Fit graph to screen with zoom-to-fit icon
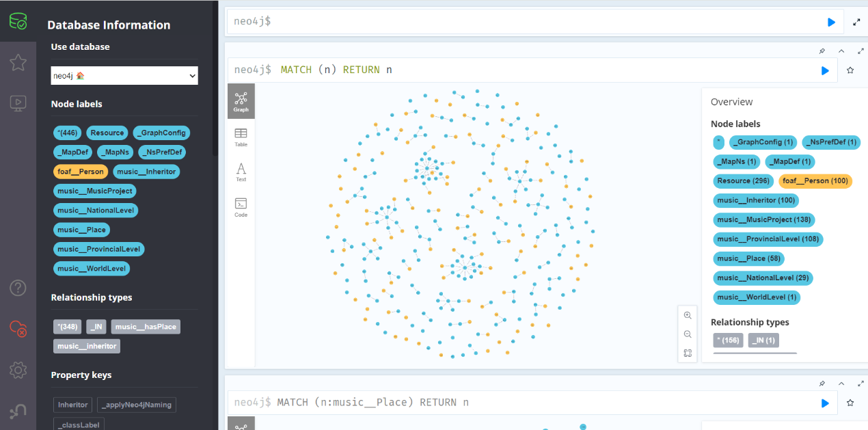 coord(688,353)
